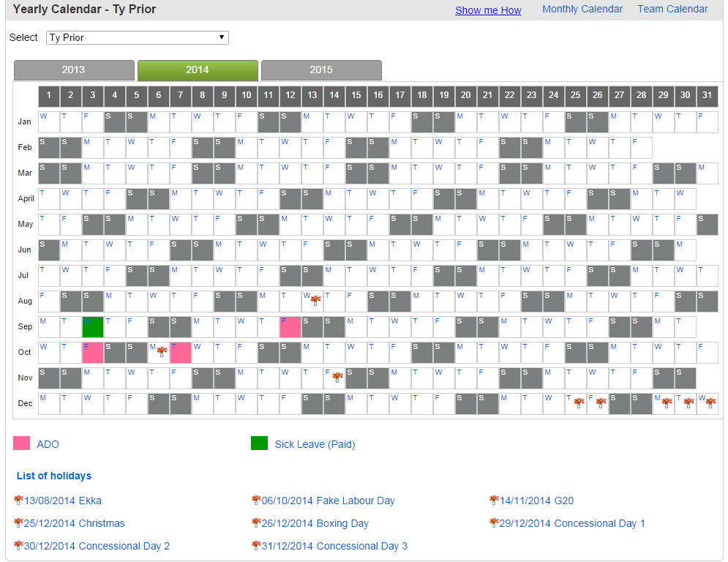This screenshot has width=728, height=562.
Task: Select the Nov 3 Monday cell
Action: (x=93, y=378)
